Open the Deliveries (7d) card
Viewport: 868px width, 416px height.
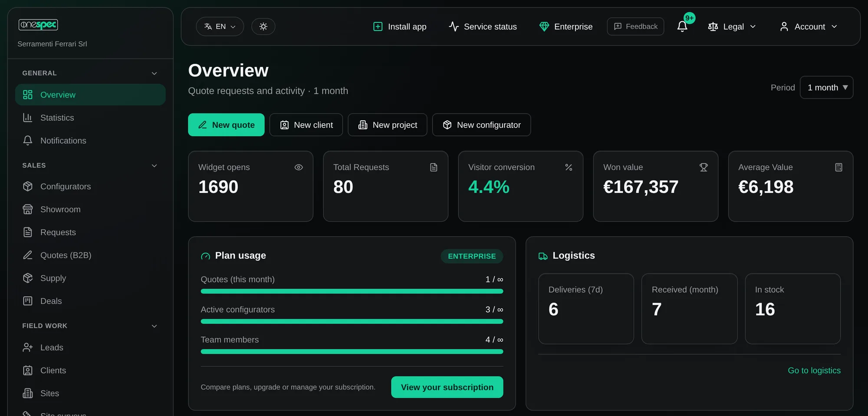(x=586, y=309)
